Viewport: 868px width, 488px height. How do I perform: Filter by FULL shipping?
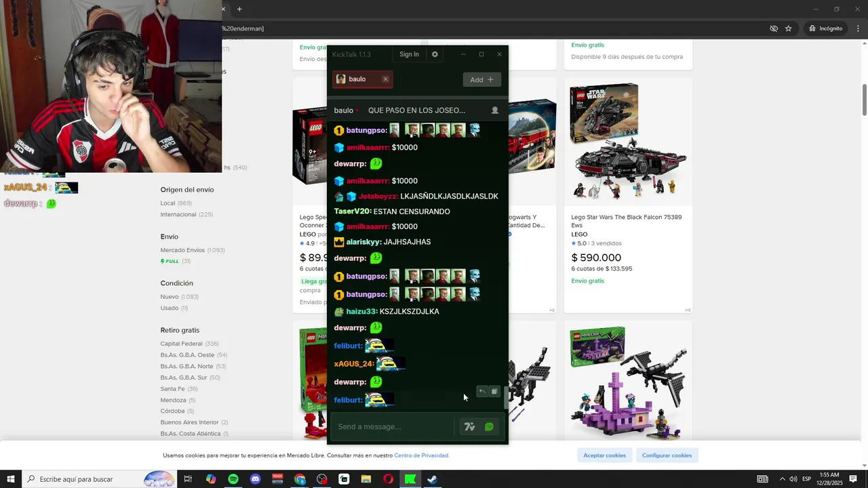170,262
